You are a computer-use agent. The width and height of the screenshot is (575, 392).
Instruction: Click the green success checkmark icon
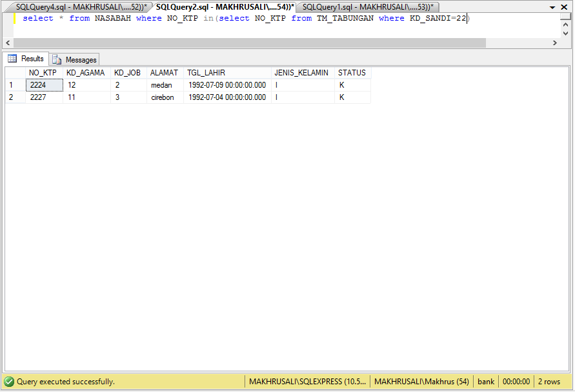[x=9, y=382]
